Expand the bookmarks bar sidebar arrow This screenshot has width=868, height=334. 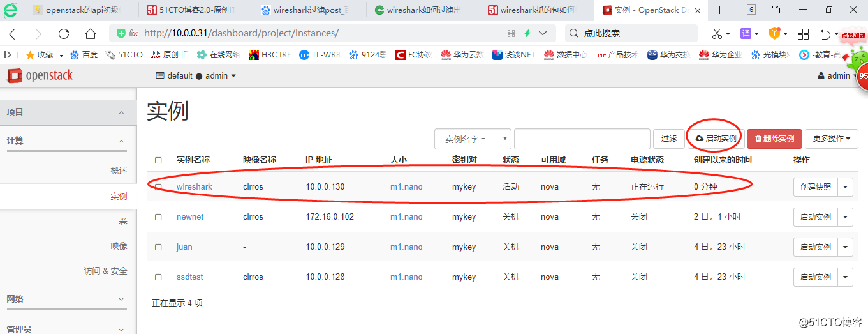[x=8, y=55]
